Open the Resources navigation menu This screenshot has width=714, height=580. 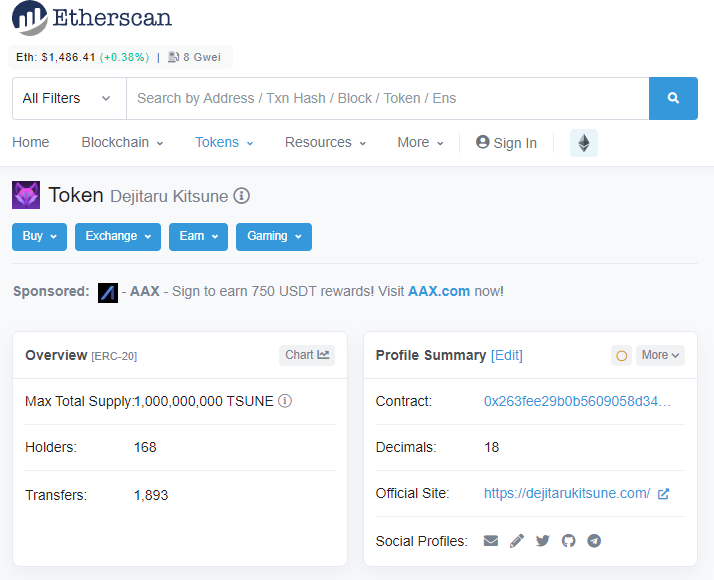[x=325, y=142]
